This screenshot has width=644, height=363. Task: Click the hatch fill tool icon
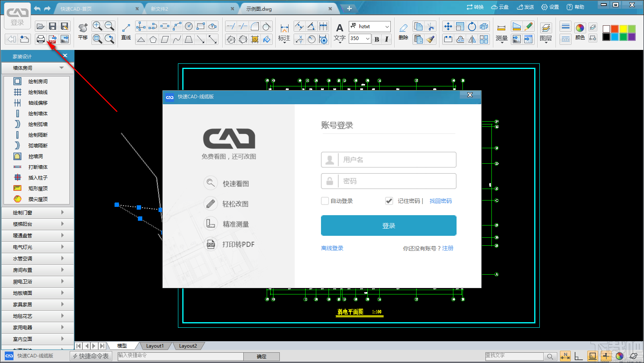[x=255, y=39]
